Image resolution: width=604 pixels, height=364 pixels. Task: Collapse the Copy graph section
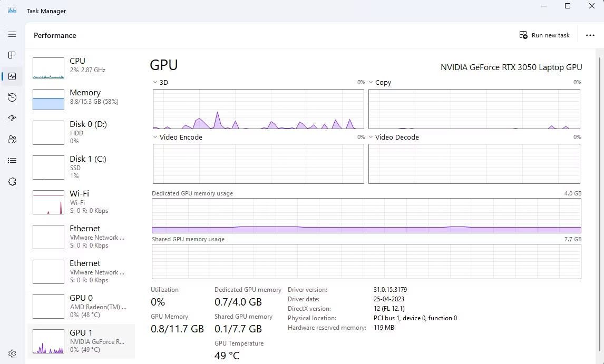click(x=371, y=82)
